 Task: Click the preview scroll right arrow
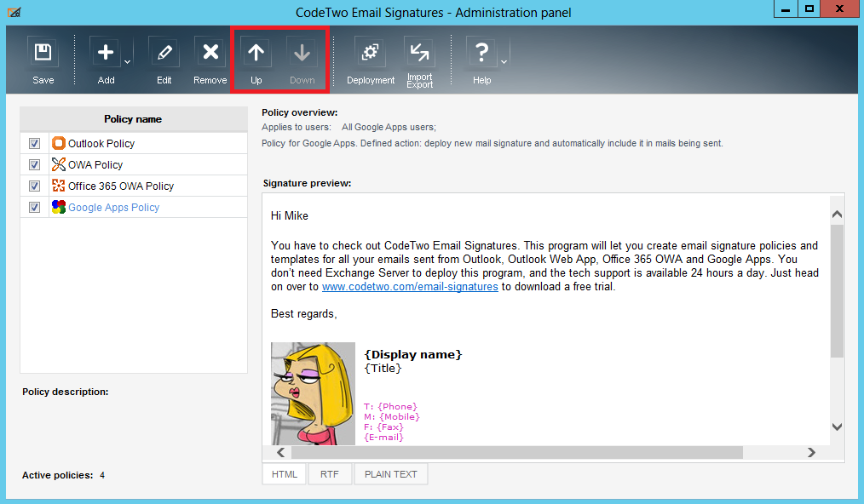811,453
